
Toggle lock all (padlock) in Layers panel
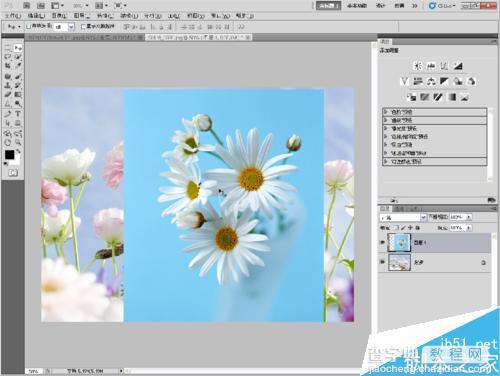(417, 228)
